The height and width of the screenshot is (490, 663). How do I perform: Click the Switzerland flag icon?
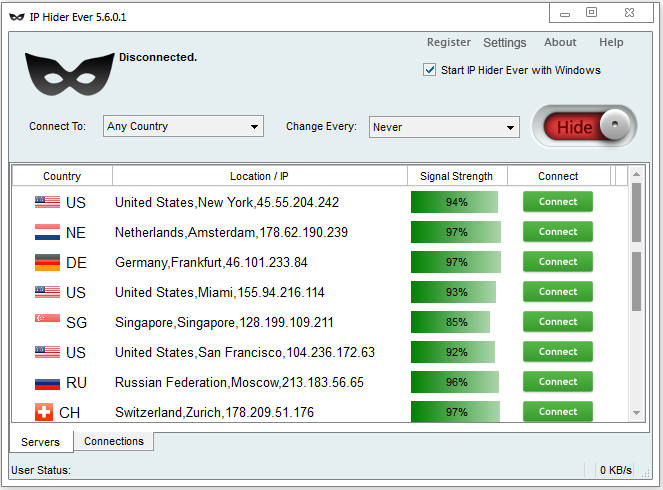[x=44, y=412]
